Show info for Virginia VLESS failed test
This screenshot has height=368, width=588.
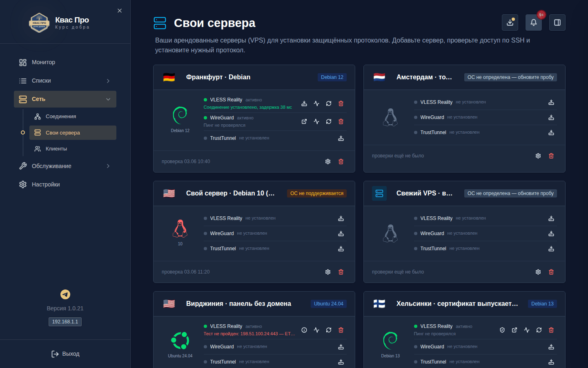[x=304, y=330]
